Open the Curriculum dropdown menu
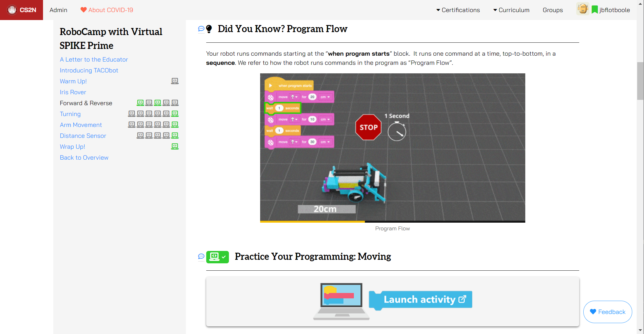Image resolution: width=644 pixels, height=334 pixels. [511, 9]
